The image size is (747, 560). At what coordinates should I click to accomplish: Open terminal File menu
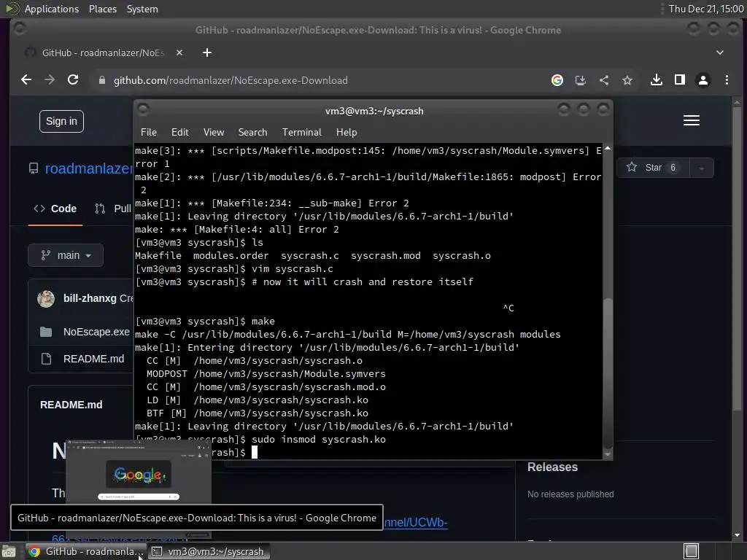pyautogui.click(x=149, y=132)
